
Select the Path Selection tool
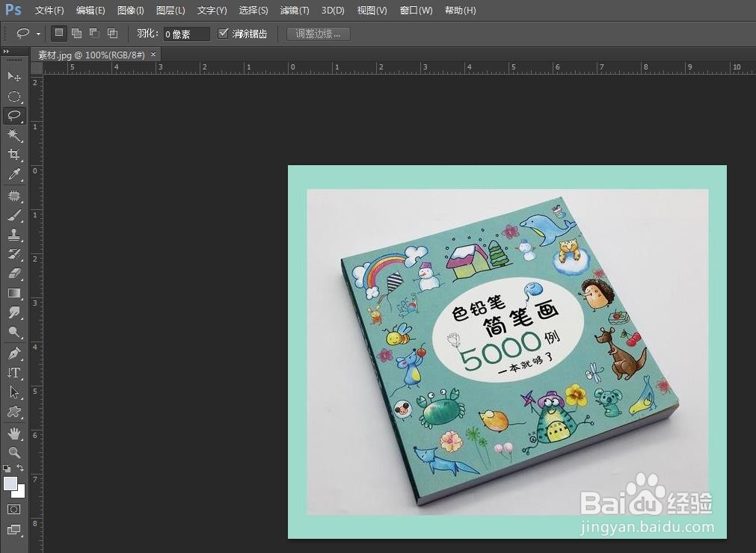tap(14, 392)
